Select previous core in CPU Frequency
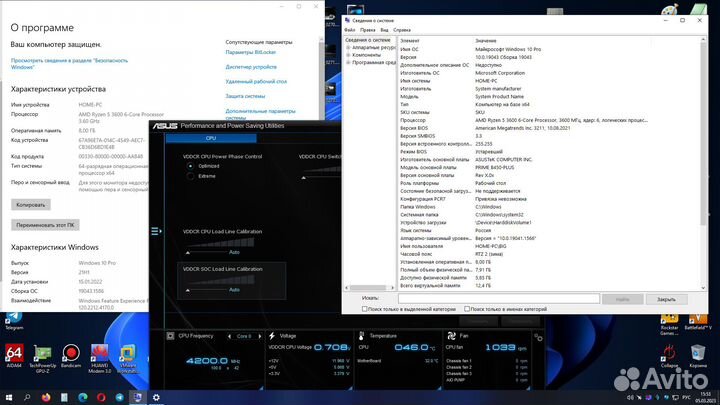The width and height of the screenshot is (720, 405). click(x=229, y=337)
